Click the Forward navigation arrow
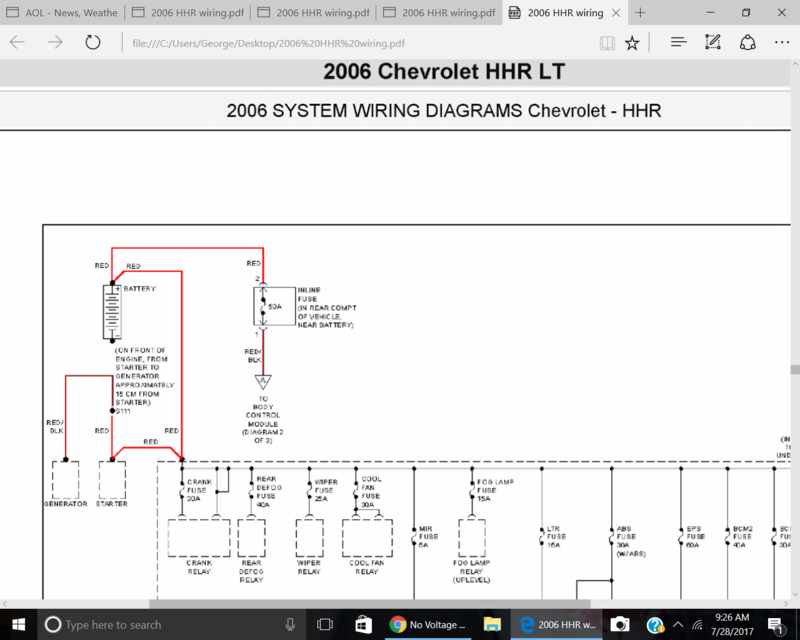Viewport: 800px width, 640px height. tap(55, 43)
